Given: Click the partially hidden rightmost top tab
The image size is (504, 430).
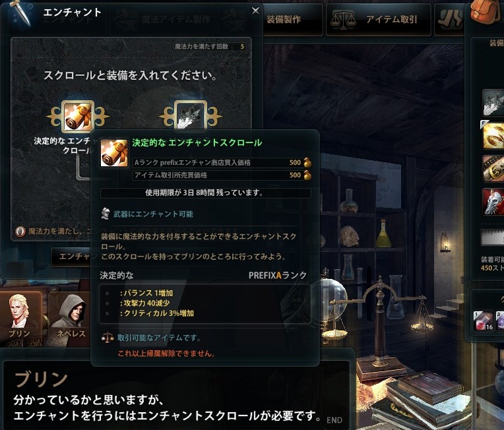Looking at the screenshot, I should tap(450, 20).
